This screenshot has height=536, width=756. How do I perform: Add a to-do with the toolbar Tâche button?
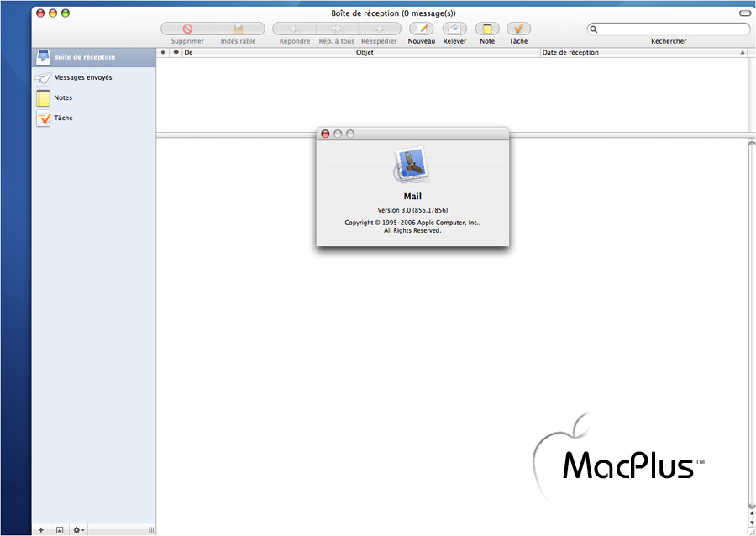point(519,29)
